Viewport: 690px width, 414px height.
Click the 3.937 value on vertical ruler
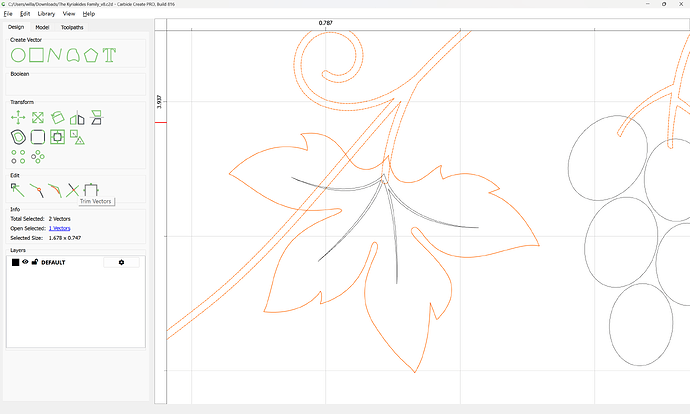click(159, 101)
